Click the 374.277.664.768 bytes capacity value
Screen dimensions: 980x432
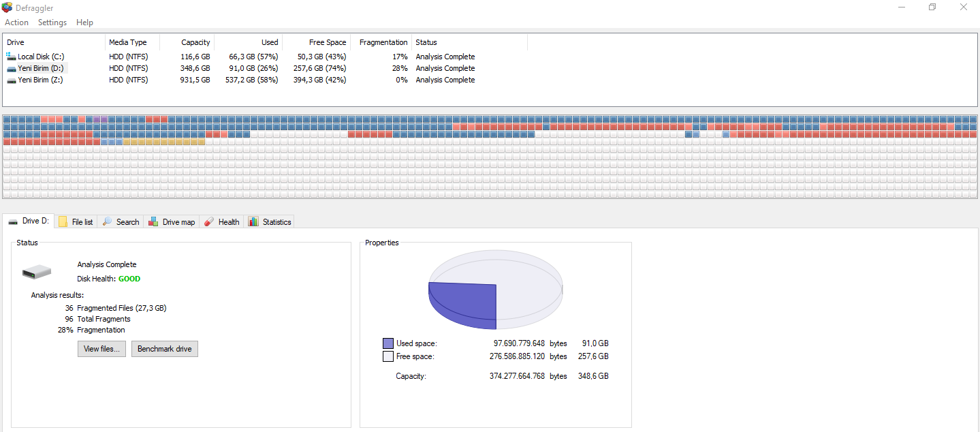(x=517, y=376)
